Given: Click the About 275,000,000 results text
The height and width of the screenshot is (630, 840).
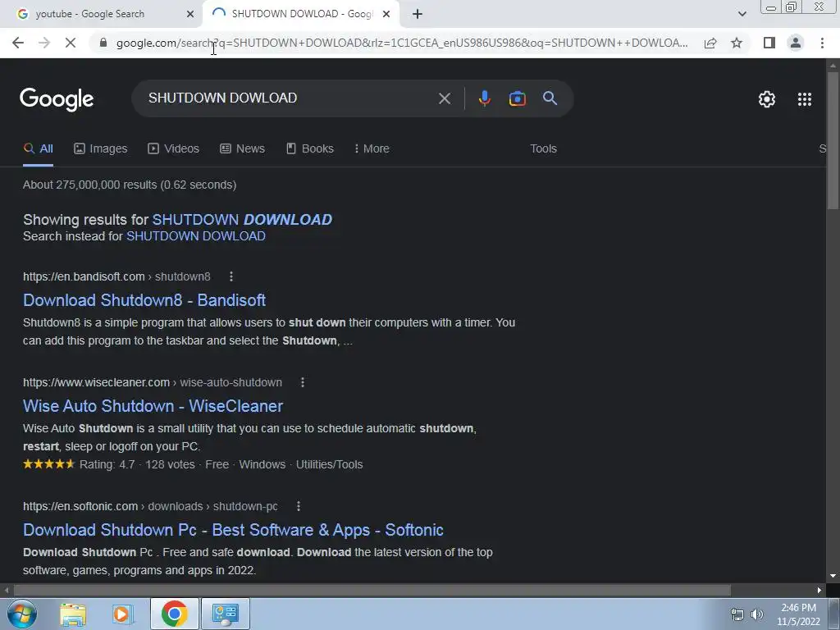Looking at the screenshot, I should (130, 185).
